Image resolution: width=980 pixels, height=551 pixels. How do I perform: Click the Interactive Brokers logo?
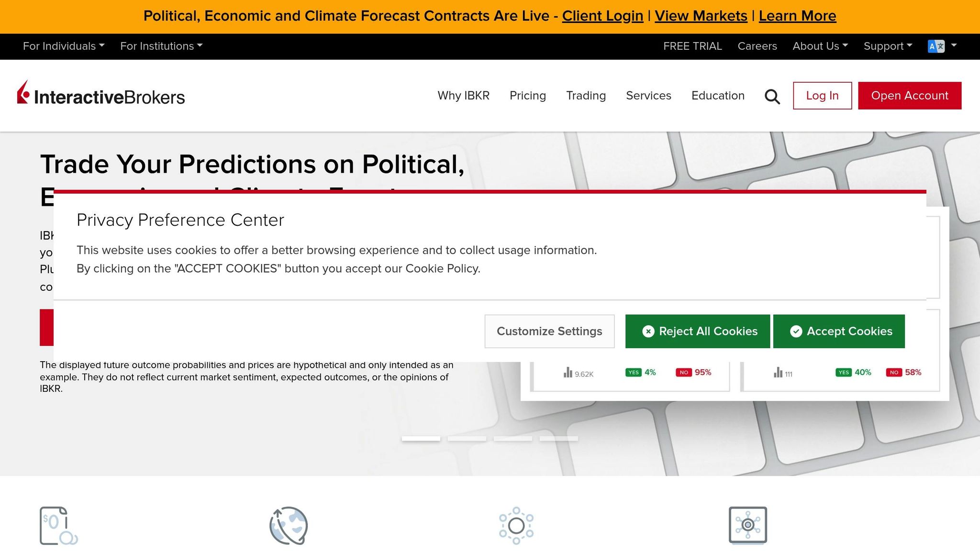(x=101, y=94)
